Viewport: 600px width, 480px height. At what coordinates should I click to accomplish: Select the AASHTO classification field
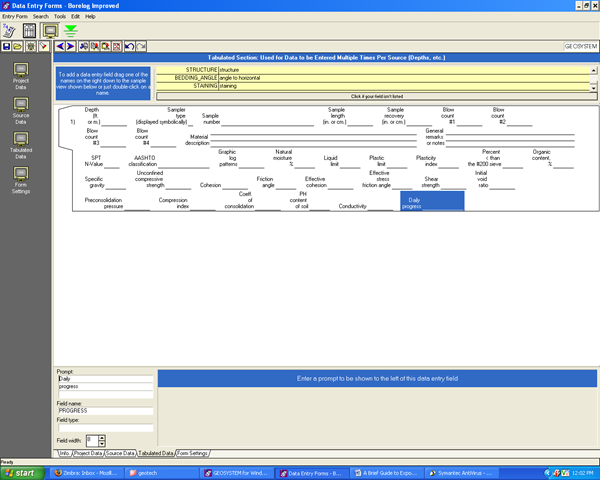169,161
